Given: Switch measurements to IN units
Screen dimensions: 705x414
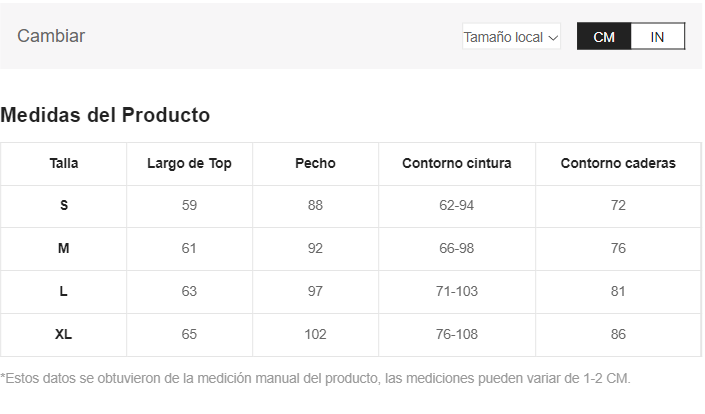Looking at the screenshot, I should (x=657, y=37).
